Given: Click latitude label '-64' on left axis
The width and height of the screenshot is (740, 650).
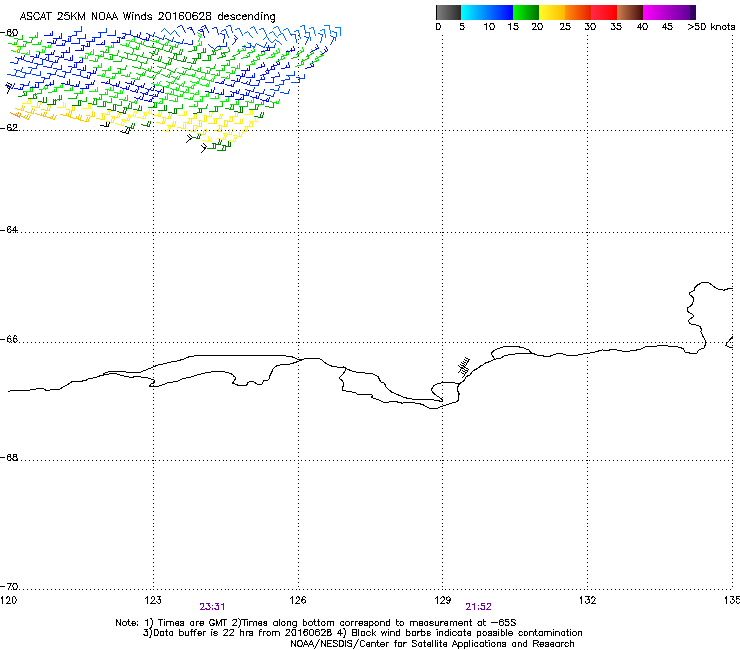Looking at the screenshot, I should 9,230.
